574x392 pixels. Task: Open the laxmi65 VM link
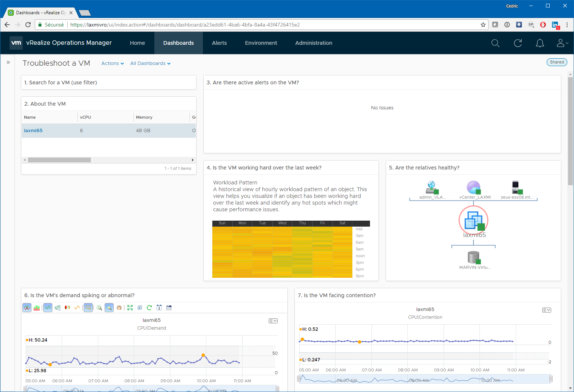33,131
